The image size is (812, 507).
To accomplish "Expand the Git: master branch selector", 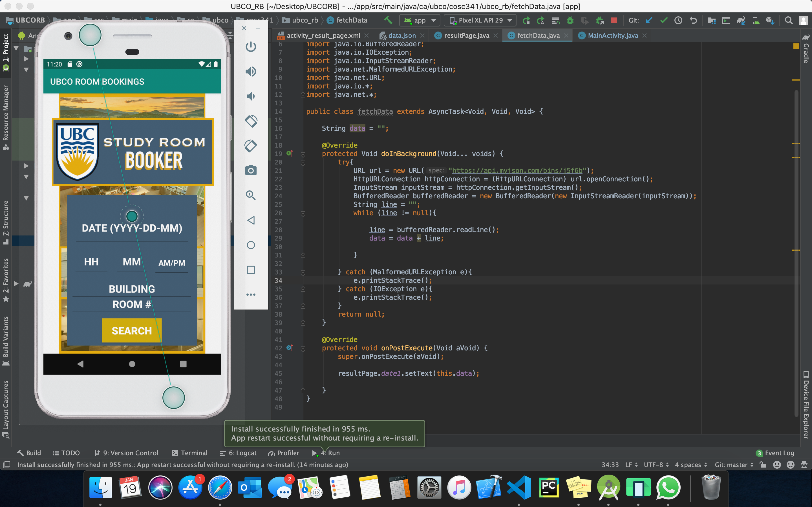I will 734,465.
